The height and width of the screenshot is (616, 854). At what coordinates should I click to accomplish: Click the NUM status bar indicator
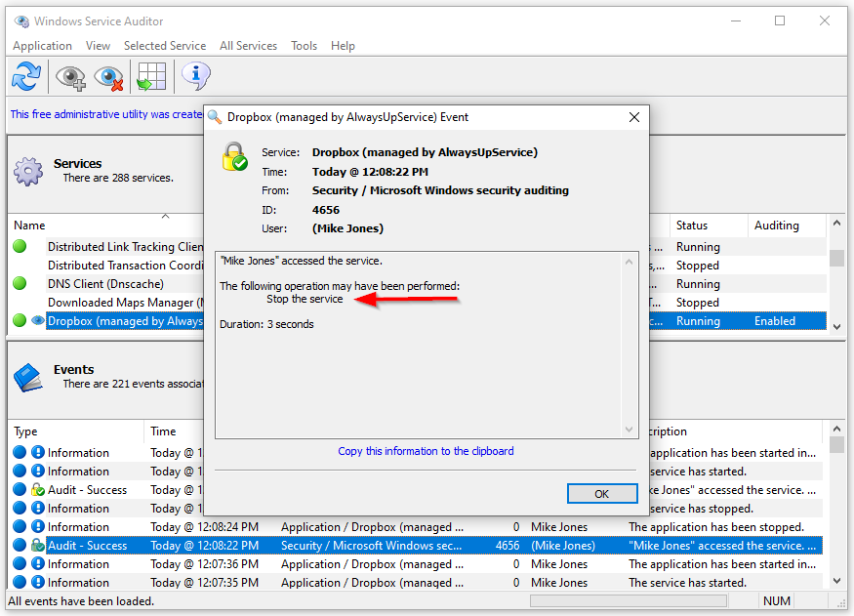pyautogui.click(x=776, y=600)
